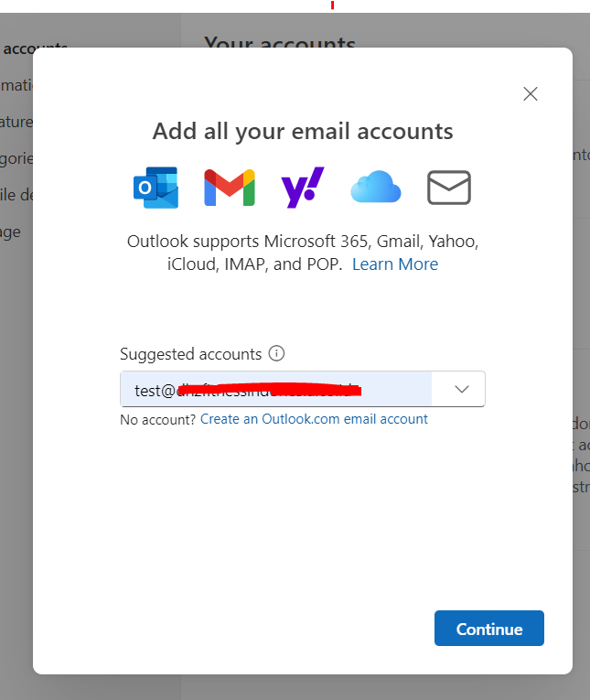This screenshot has width=590, height=700.
Task: Click the Outlook logo icon
Action: 156,188
